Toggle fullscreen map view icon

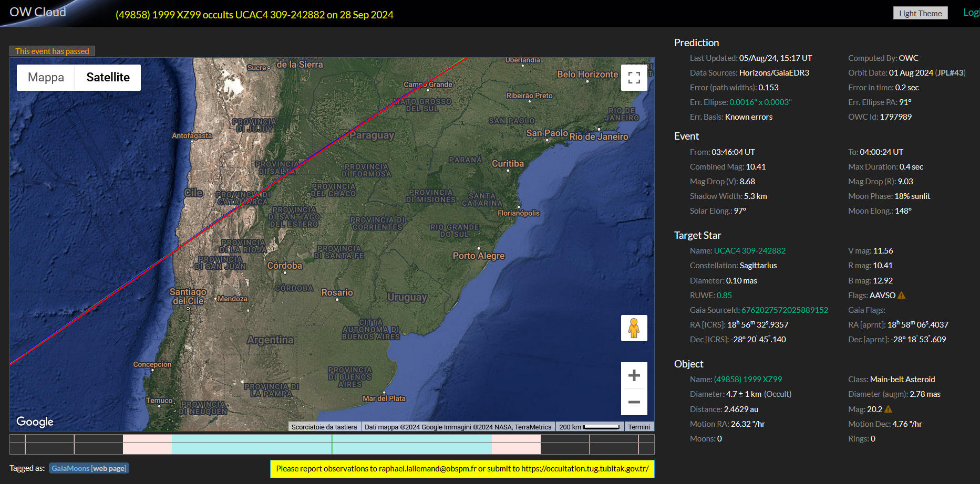point(634,78)
